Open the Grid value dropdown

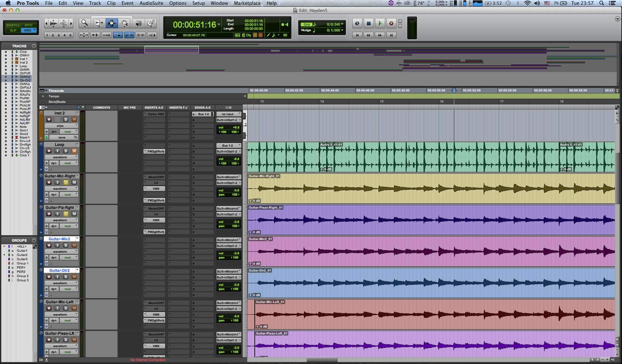point(342,24)
